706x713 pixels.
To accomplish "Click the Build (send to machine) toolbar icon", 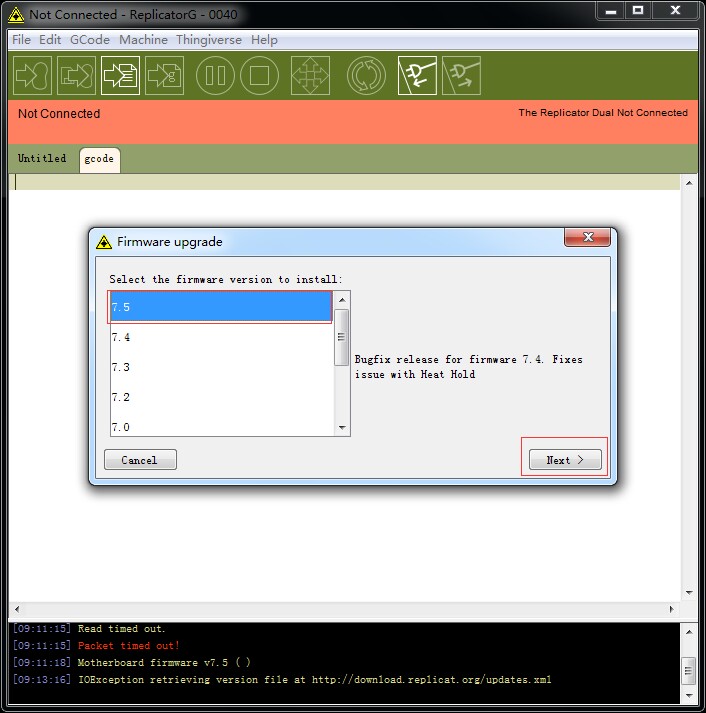I will pyautogui.click(x=32, y=75).
